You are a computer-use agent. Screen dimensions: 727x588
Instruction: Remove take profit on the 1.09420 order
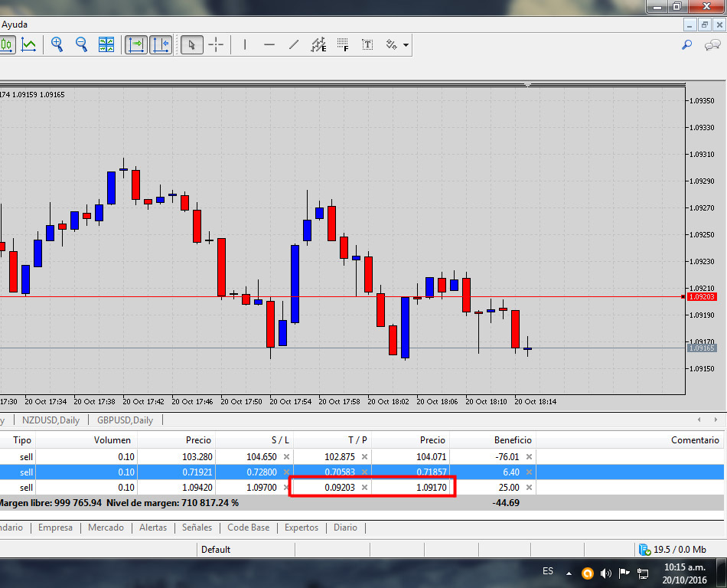(364, 488)
